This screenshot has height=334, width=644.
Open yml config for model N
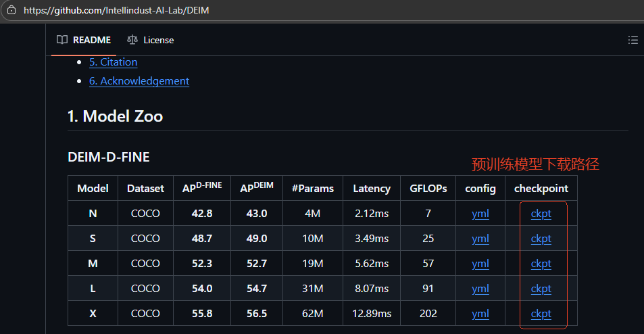point(480,214)
